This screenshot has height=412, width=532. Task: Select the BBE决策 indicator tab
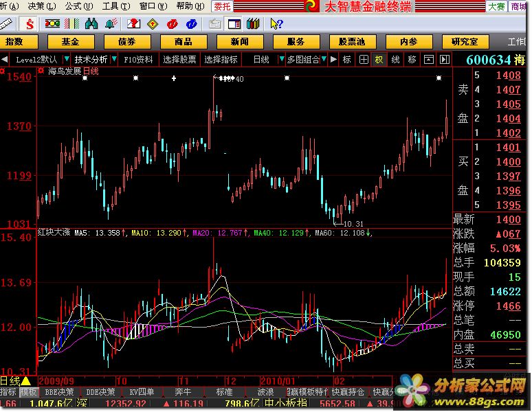(x=59, y=392)
